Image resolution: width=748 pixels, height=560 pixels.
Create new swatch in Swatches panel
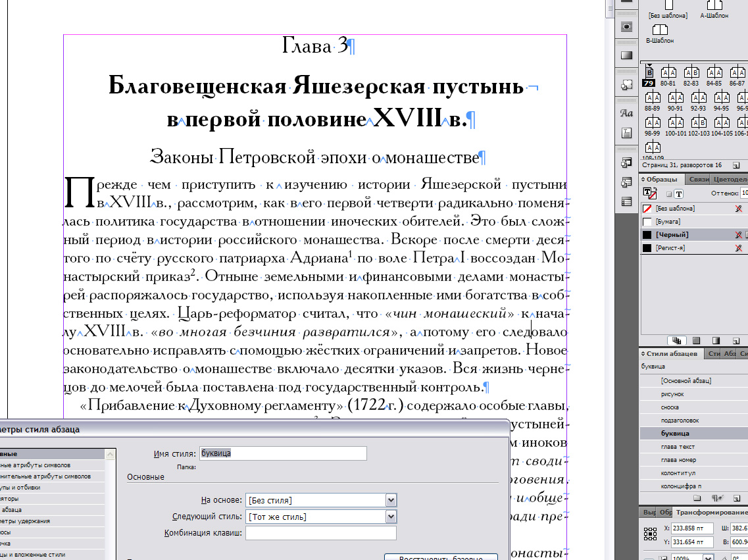(736, 341)
